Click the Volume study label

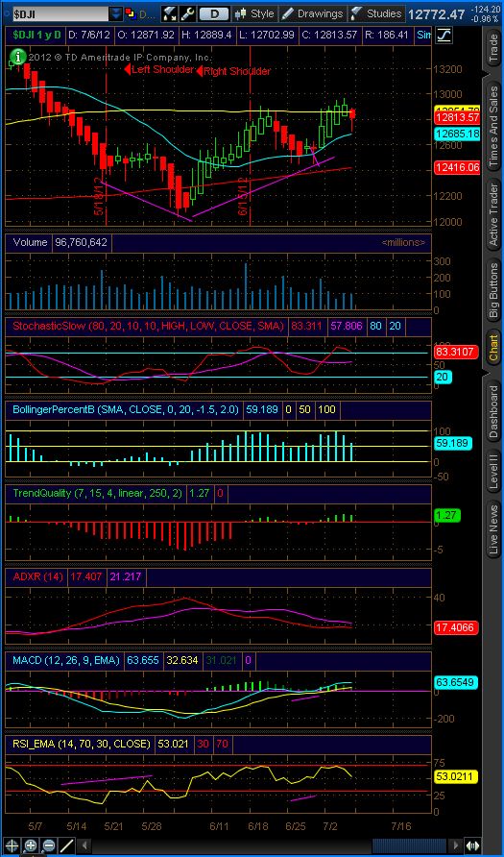click(x=29, y=242)
